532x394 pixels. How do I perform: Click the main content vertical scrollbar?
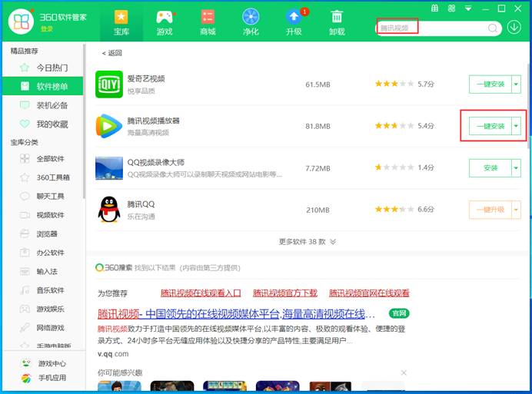[529, 105]
